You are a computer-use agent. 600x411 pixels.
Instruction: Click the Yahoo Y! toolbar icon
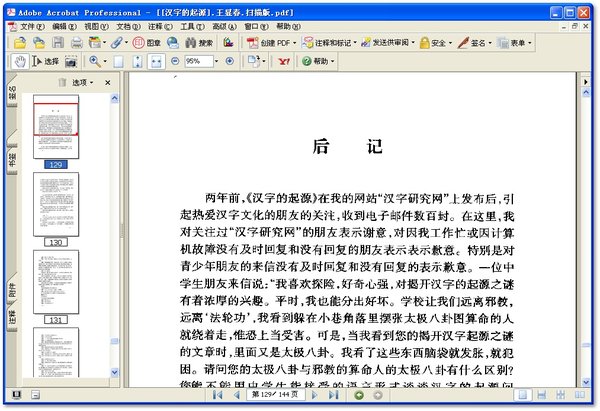(284, 61)
